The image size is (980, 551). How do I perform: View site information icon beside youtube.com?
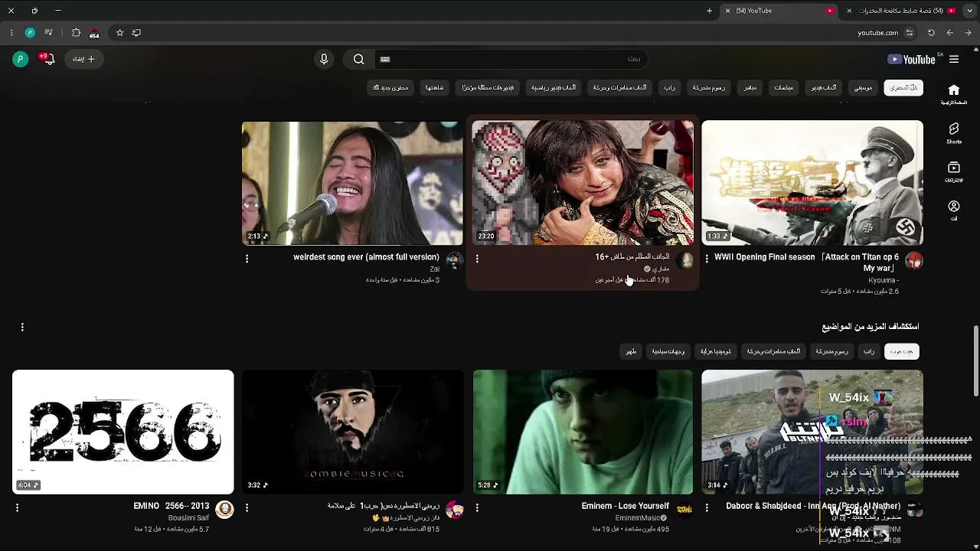(x=909, y=33)
